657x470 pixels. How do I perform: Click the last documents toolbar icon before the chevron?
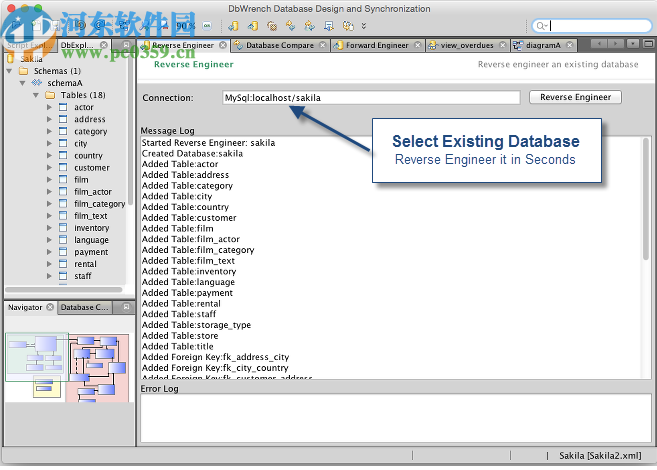click(x=348, y=26)
